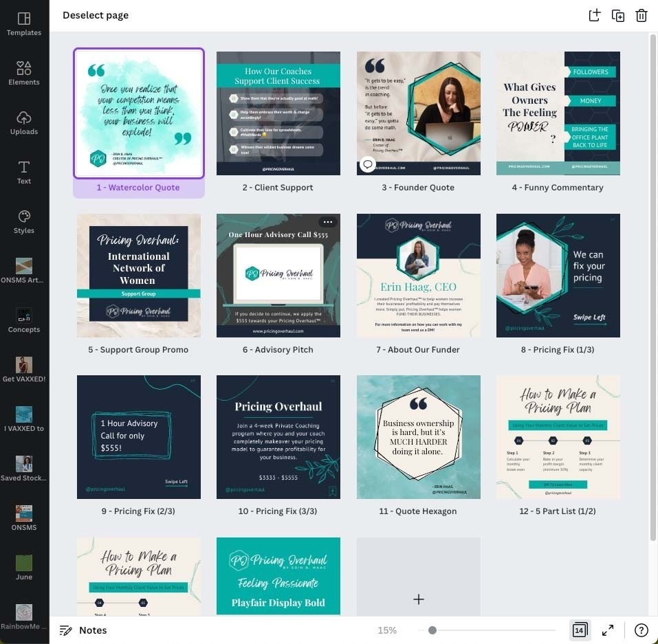Click the zoom slider handle
The height and width of the screenshot is (644, 658).
(432, 630)
